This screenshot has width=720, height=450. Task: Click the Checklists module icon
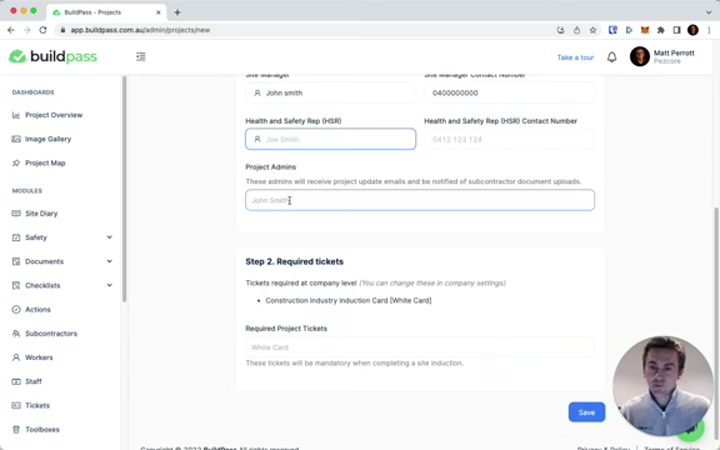(16, 285)
